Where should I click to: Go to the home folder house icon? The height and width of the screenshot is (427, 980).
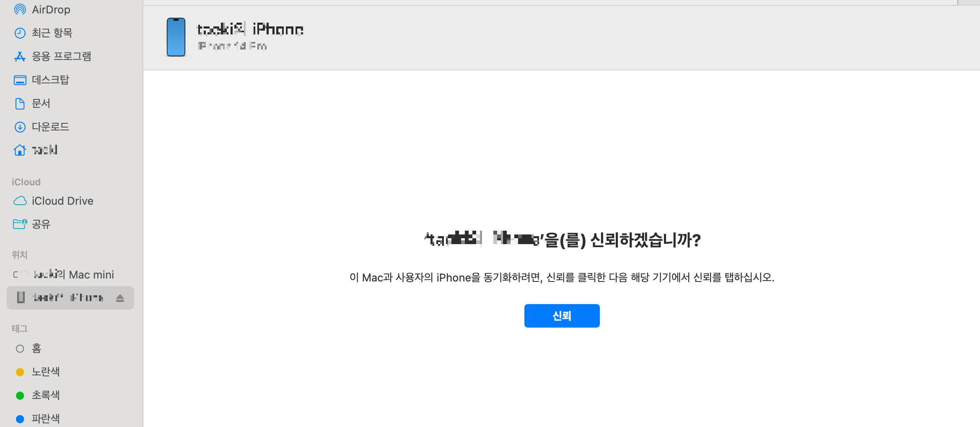coord(20,150)
